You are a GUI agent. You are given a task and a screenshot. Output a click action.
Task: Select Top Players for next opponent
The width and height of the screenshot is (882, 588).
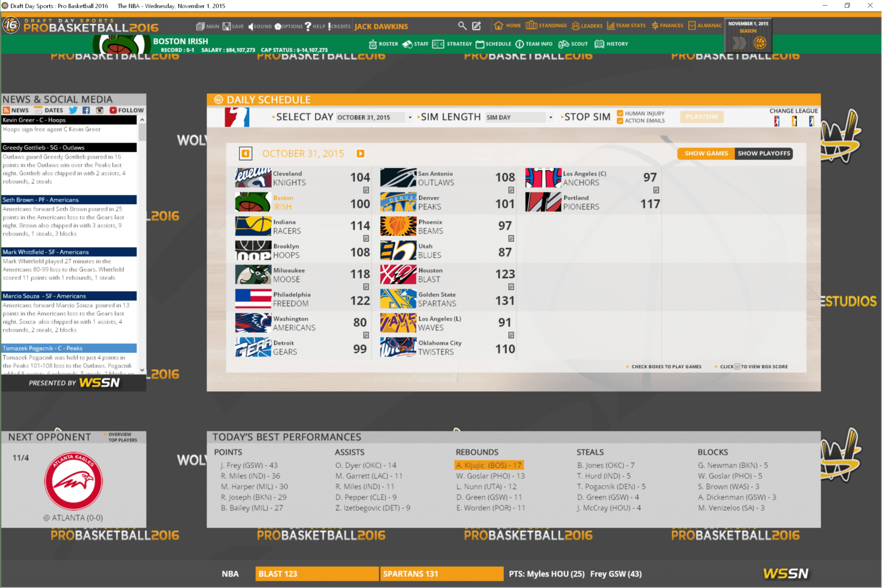tap(122, 440)
